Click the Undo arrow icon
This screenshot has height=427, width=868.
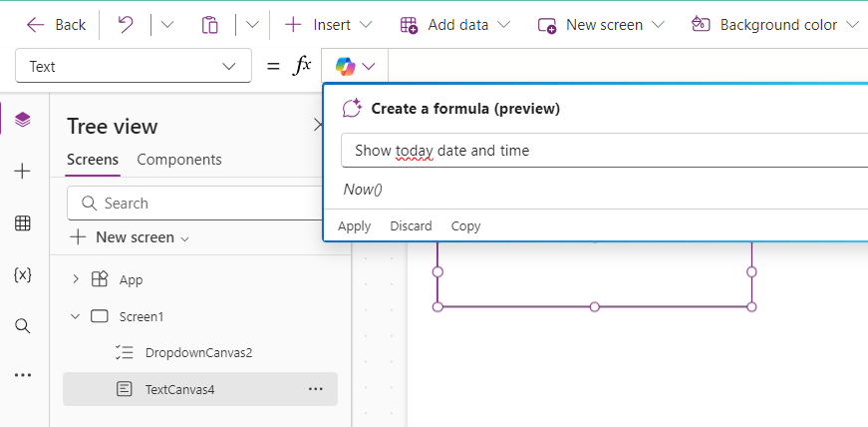tap(126, 24)
